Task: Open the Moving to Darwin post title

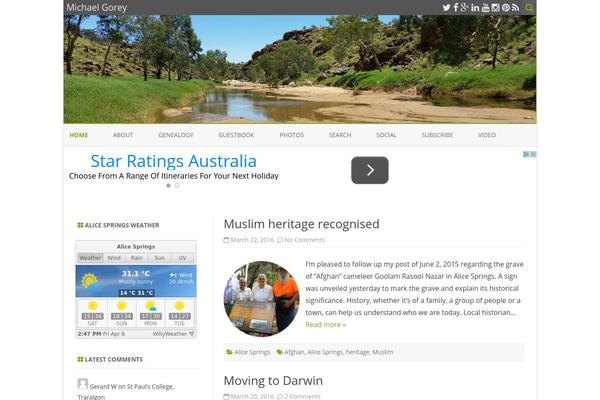Action: click(273, 381)
